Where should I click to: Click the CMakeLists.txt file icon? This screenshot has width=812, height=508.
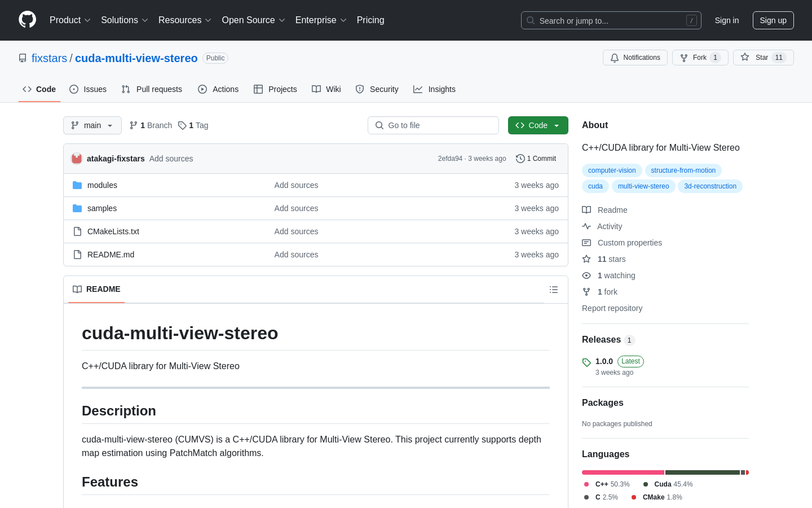click(77, 231)
